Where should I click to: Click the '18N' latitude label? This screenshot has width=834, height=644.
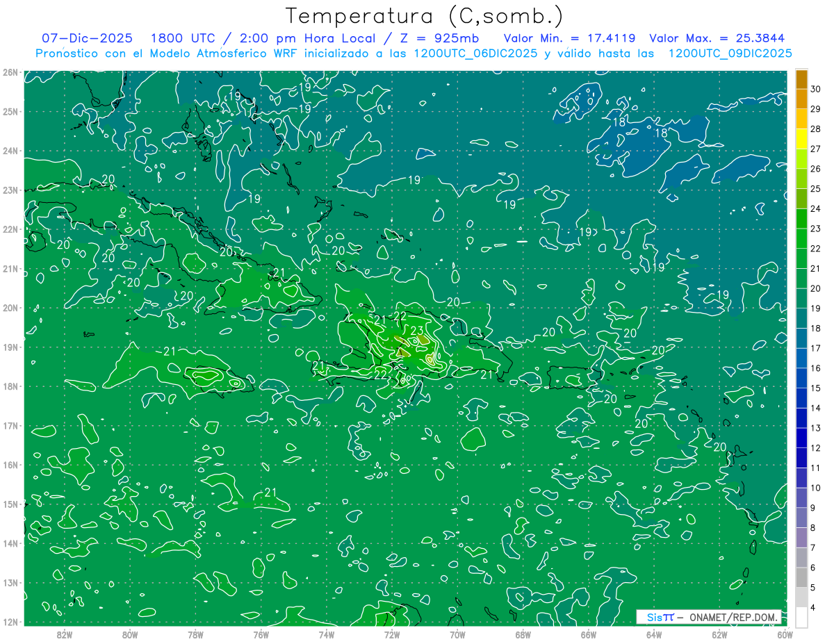10,386
